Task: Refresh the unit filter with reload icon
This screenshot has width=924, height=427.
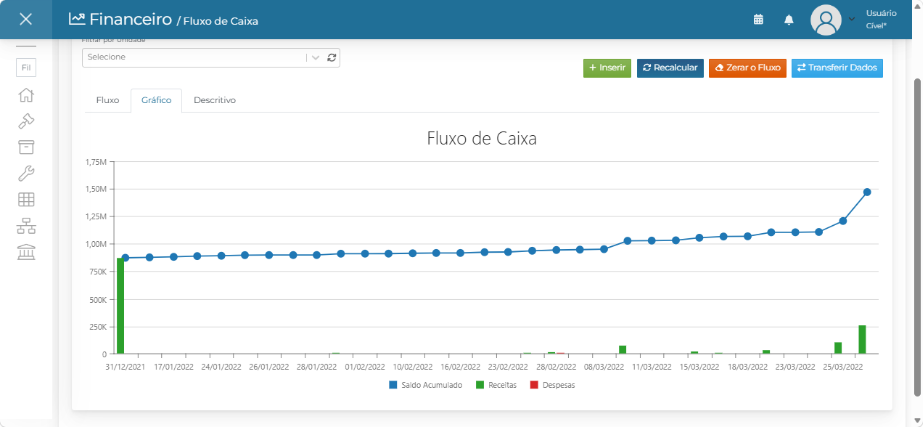Action: click(332, 58)
